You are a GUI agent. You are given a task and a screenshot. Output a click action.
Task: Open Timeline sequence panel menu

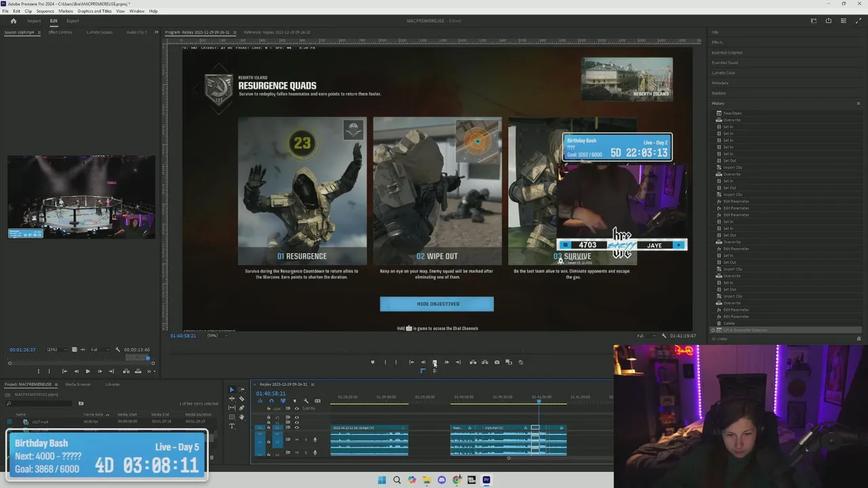(x=313, y=384)
